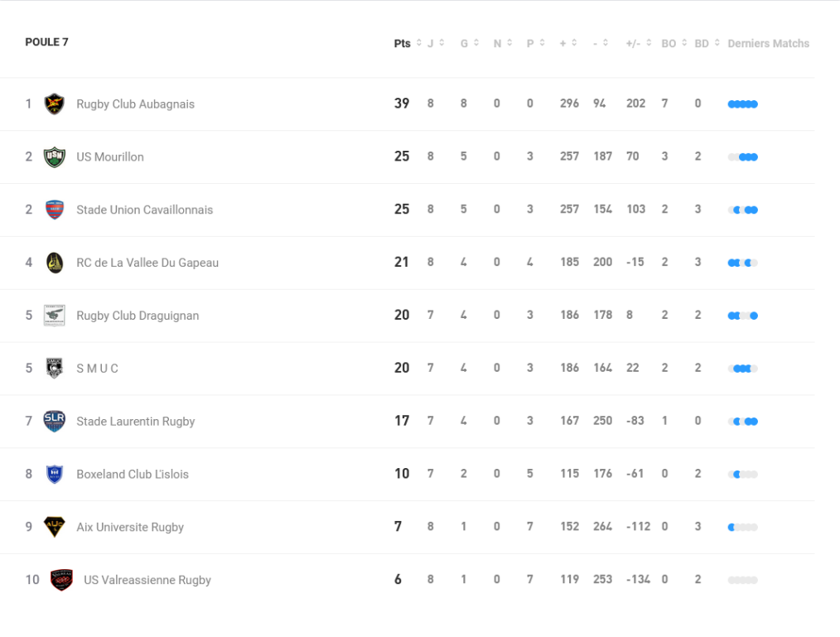Click the Rugby Club Draguignan logo
This screenshot has height=637, width=840.
pyautogui.click(x=55, y=316)
